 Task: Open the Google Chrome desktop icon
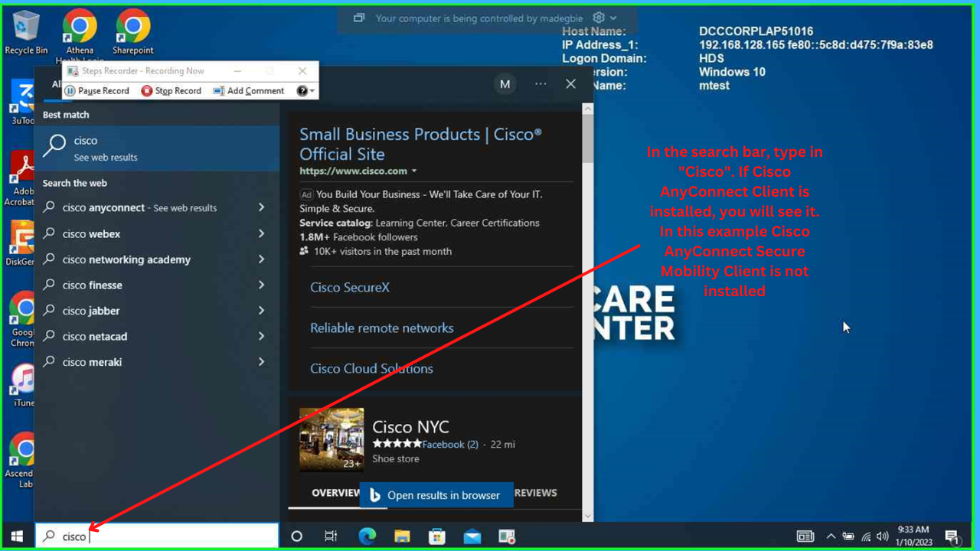23,318
